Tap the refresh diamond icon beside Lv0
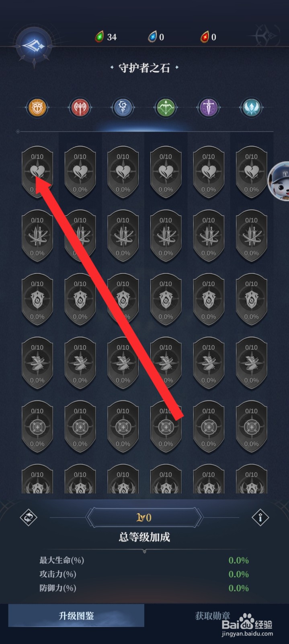The width and height of the screenshot is (289, 644). point(29,518)
